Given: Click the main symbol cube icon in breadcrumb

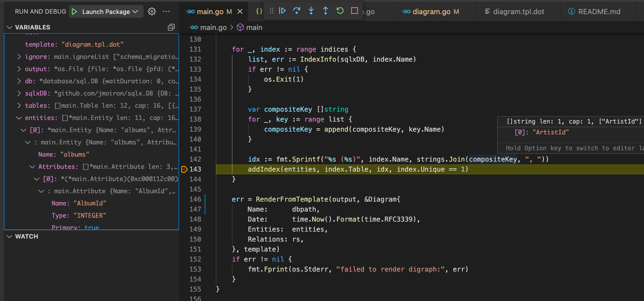Looking at the screenshot, I should tap(240, 27).
